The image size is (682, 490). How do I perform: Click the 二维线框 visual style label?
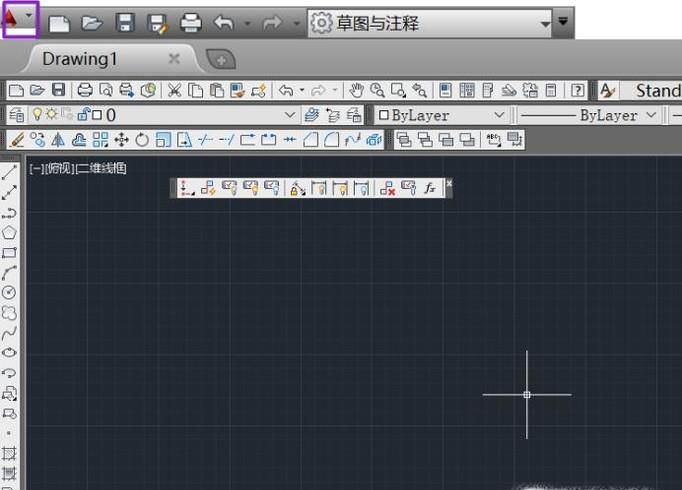(x=101, y=169)
